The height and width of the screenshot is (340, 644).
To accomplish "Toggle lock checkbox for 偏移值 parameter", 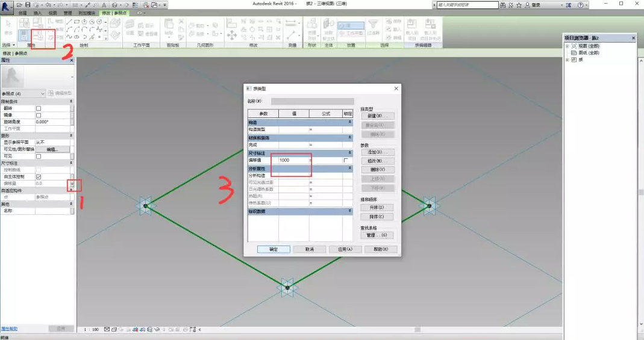I will pyautogui.click(x=346, y=161).
